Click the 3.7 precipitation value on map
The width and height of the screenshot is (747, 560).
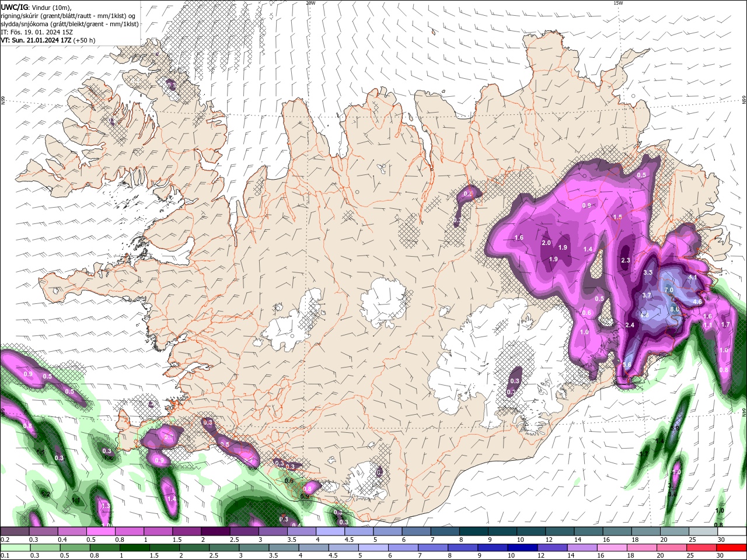[647, 295]
